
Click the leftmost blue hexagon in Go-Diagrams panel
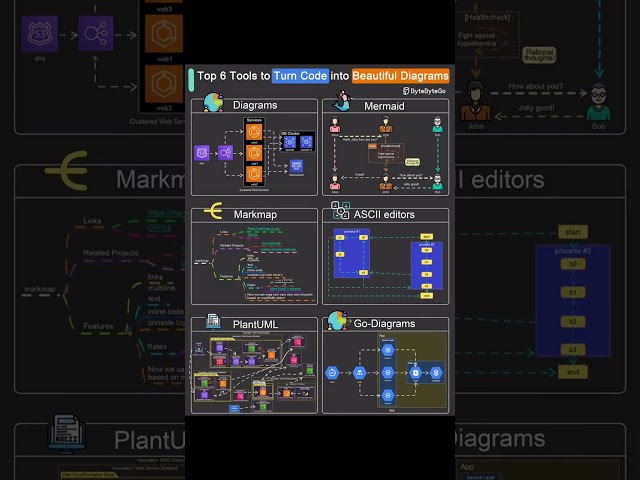(x=332, y=373)
